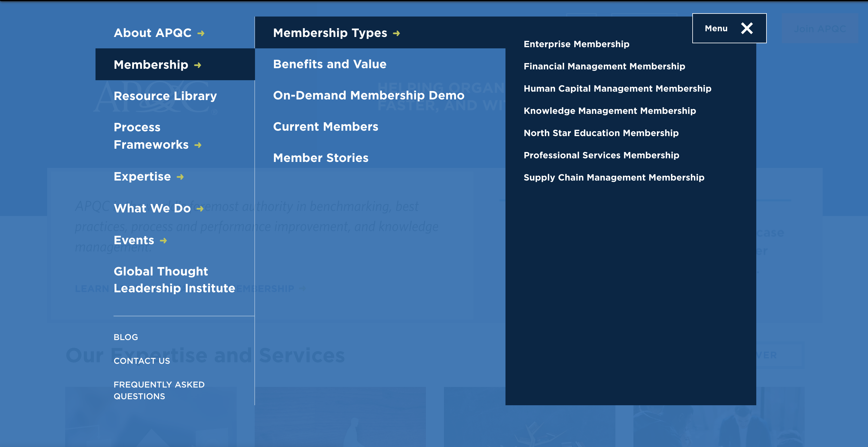The width and height of the screenshot is (868, 447).
Task: Close the menu using the X icon
Action: click(x=747, y=28)
